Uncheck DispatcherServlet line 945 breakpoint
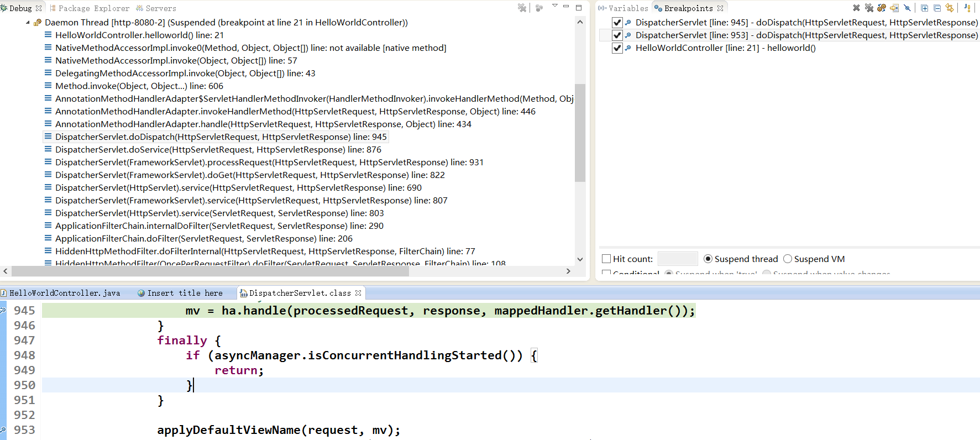 tap(617, 23)
